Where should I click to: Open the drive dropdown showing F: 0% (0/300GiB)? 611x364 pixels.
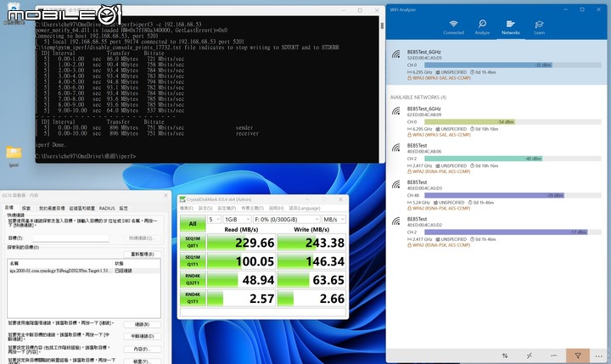click(x=287, y=220)
